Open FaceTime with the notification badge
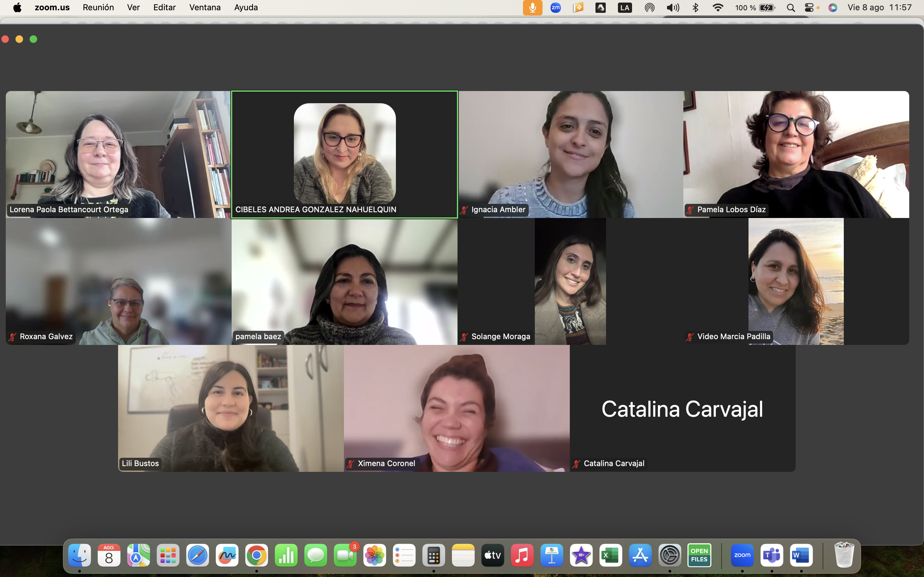924x577 pixels. click(x=345, y=555)
